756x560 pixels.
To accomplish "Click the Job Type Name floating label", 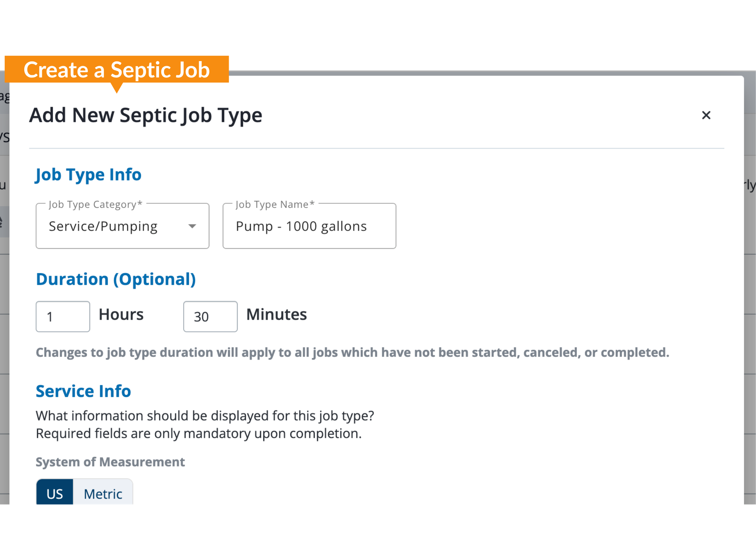I will [275, 205].
